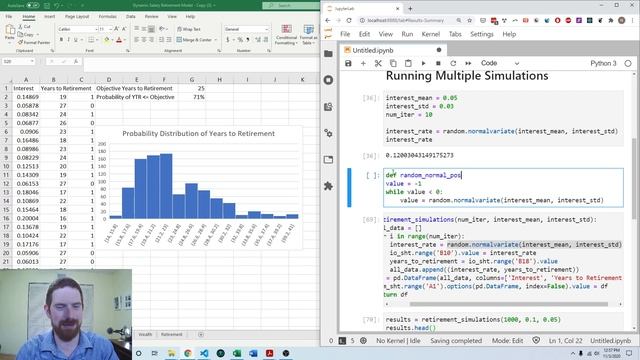Viewport: 640px width, 360px height.
Task: Open Excel Page Layout ribbon tab
Action: tap(77, 17)
